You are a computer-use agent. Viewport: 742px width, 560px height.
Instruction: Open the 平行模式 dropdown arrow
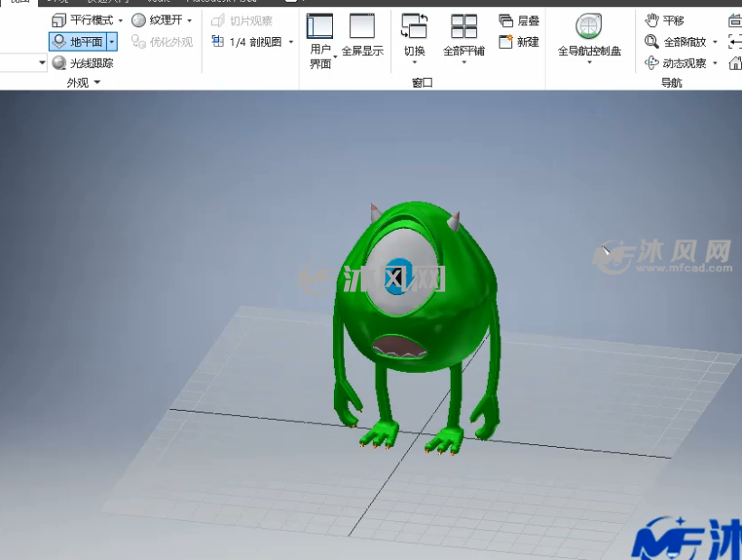[x=120, y=20]
